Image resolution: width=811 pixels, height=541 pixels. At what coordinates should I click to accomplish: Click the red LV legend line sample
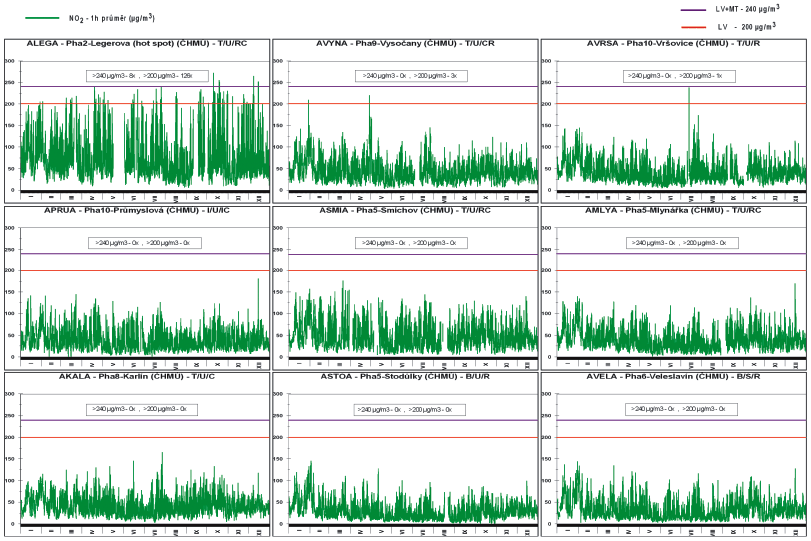[x=694, y=27]
